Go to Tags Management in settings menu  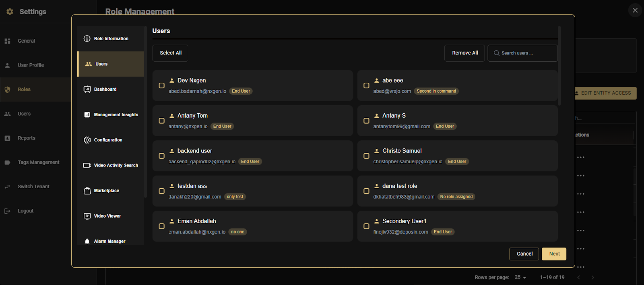pyautogui.click(x=38, y=162)
